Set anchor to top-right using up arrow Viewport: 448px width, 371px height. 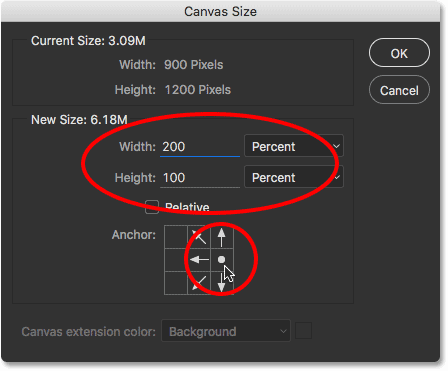pyautogui.click(x=222, y=237)
